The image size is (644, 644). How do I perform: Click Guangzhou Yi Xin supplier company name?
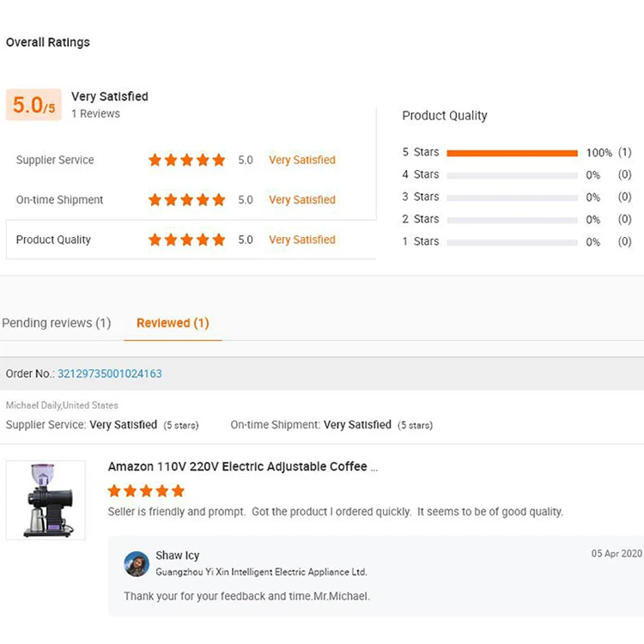261,572
